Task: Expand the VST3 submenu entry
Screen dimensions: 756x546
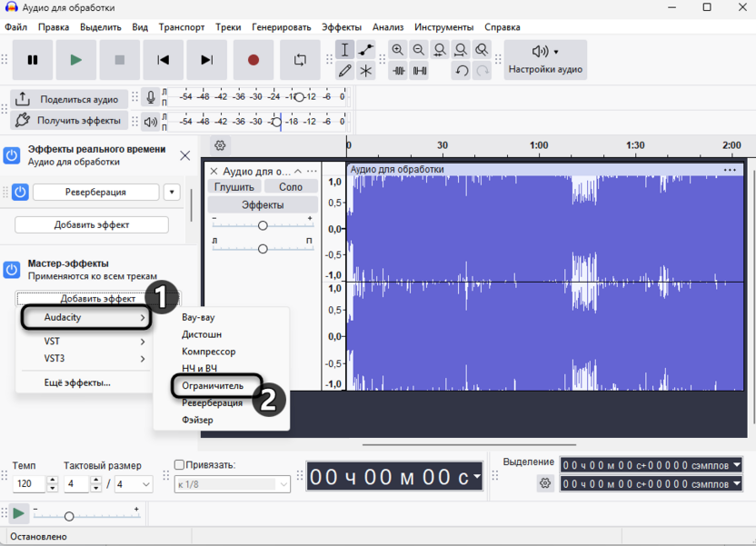Action: [85, 359]
